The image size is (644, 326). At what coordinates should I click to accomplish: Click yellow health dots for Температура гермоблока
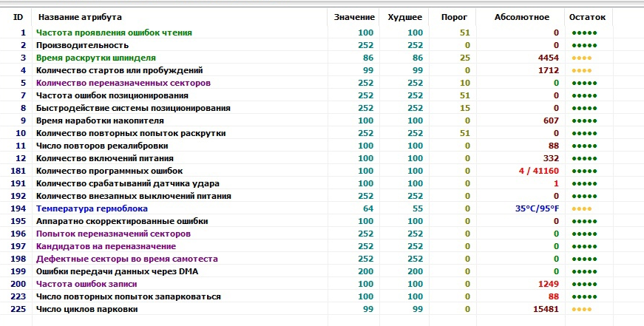582,208
